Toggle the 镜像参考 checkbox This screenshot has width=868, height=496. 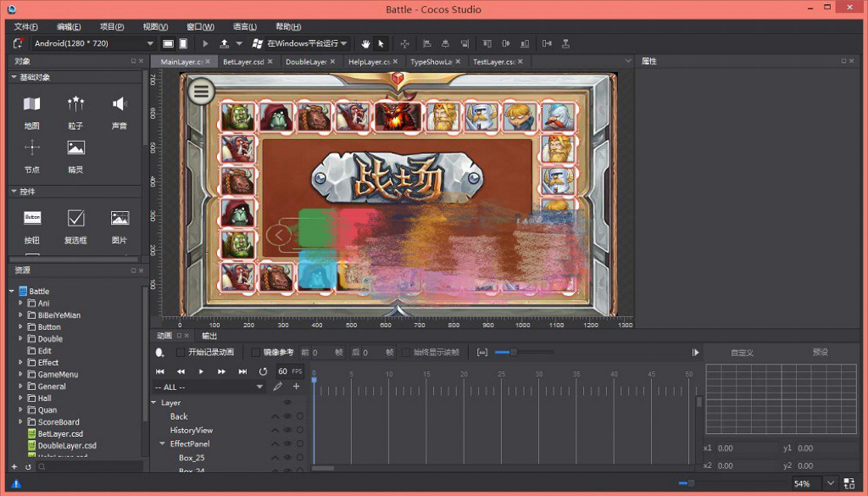(x=256, y=352)
